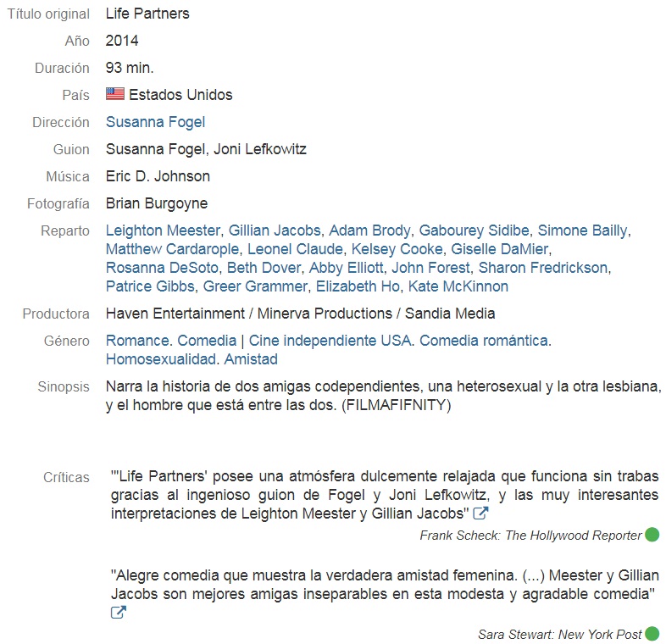Click the United States flag icon
The width and height of the screenshot is (666, 644).
tap(115, 94)
